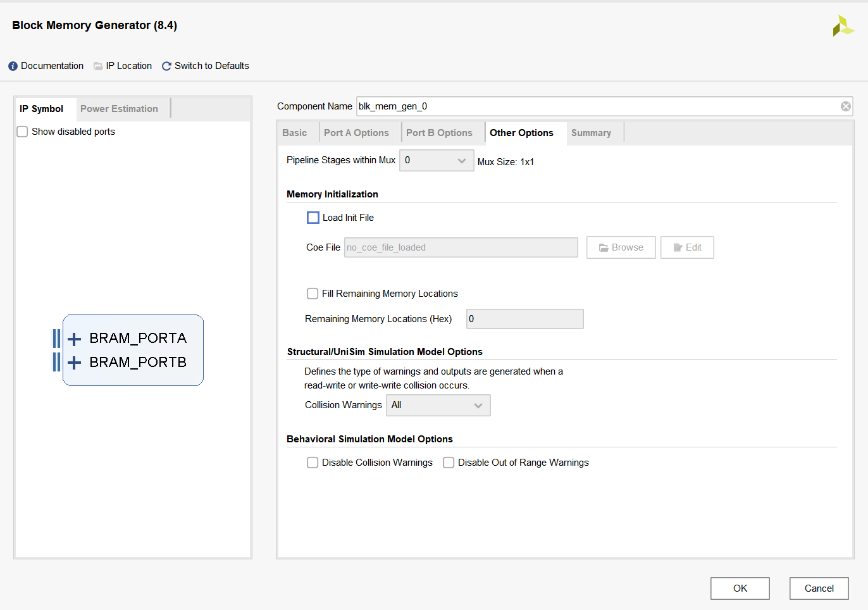Switch to the Port A Options tab
868x610 pixels.
[356, 133]
